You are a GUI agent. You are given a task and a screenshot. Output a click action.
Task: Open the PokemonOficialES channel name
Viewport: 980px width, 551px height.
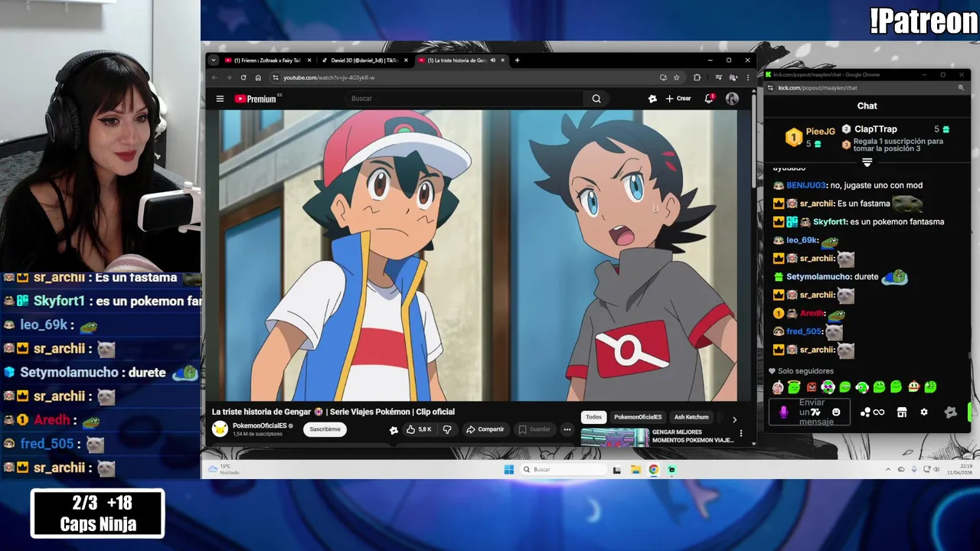pos(260,425)
